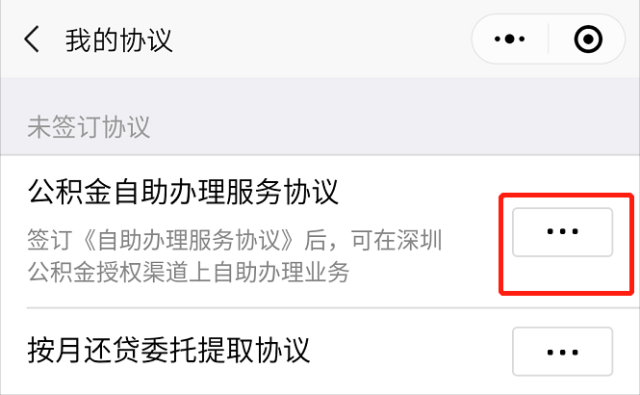Tap the word 深圳 in the description

pos(420,240)
